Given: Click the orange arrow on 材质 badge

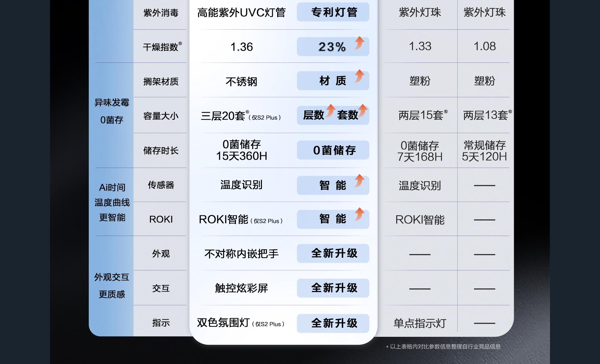Looking at the screenshot, I should click(359, 76).
